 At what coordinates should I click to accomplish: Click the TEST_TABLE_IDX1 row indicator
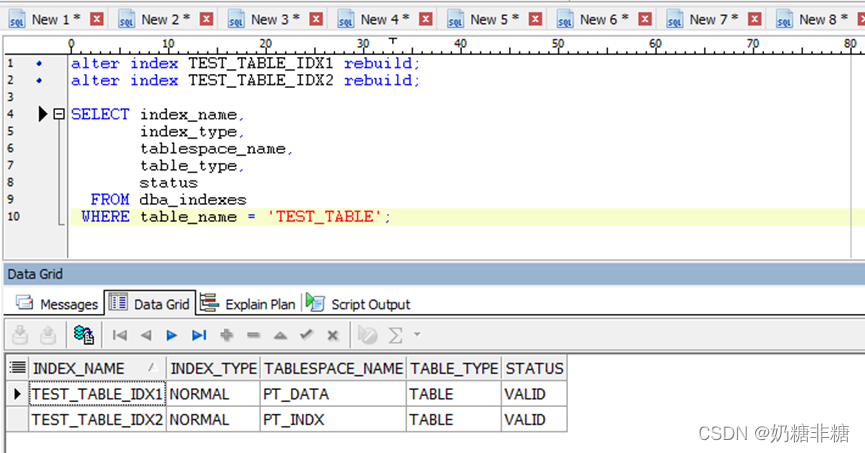[x=17, y=394]
